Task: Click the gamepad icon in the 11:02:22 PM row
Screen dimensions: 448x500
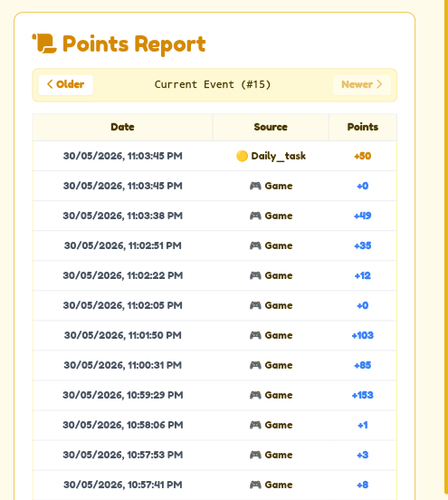Action: [255, 275]
